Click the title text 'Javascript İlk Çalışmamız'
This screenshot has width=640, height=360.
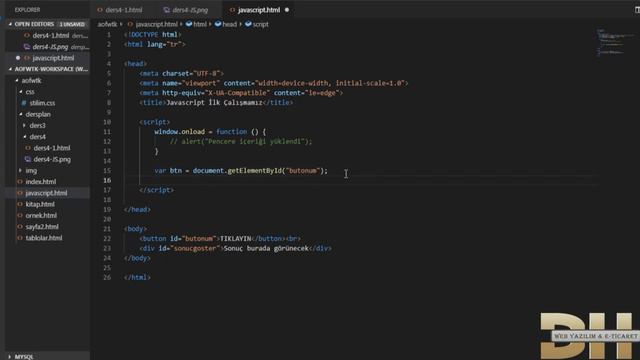point(214,102)
